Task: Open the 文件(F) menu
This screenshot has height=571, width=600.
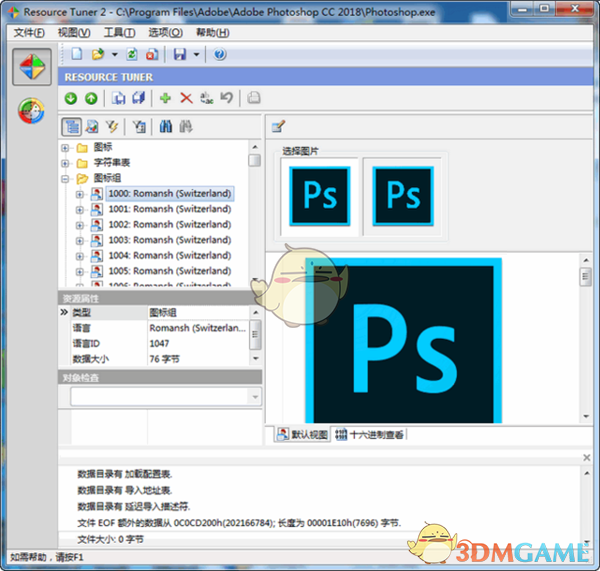Action: 28,32
